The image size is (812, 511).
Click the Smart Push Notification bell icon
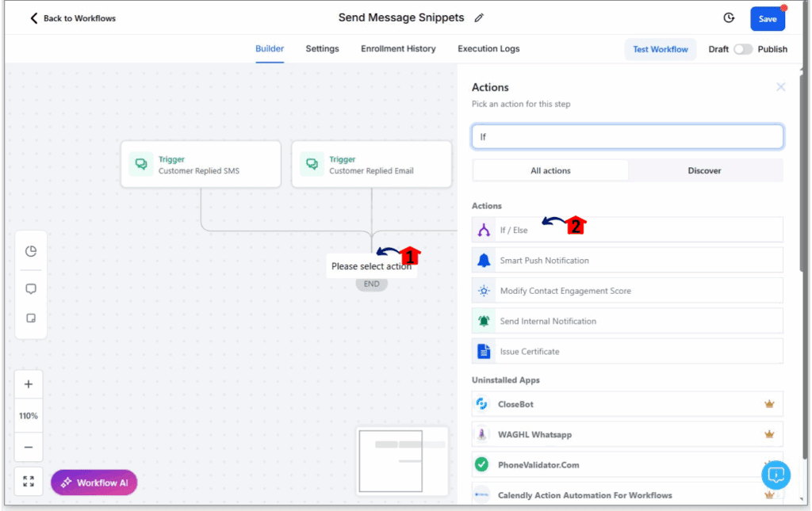[484, 261]
